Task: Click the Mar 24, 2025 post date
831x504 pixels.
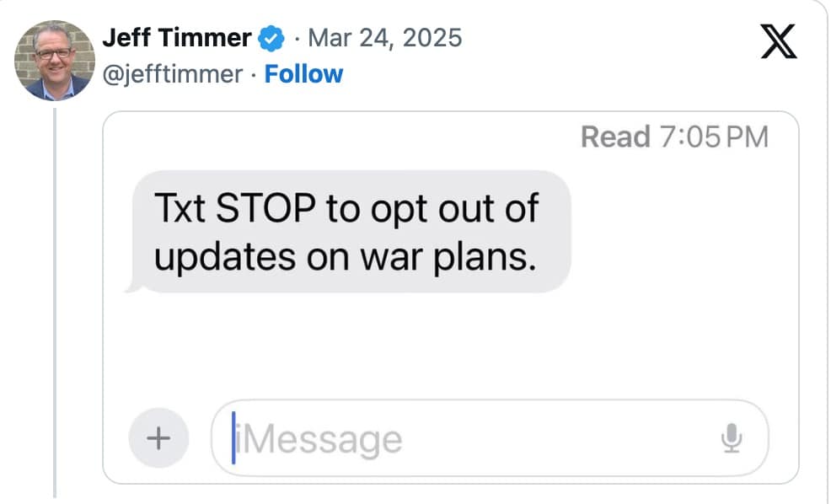Action: coord(385,38)
